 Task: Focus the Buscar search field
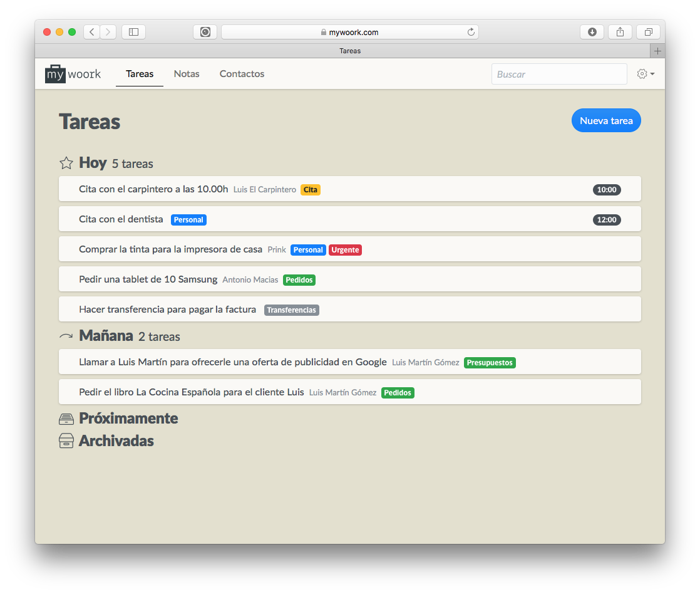pyautogui.click(x=559, y=74)
